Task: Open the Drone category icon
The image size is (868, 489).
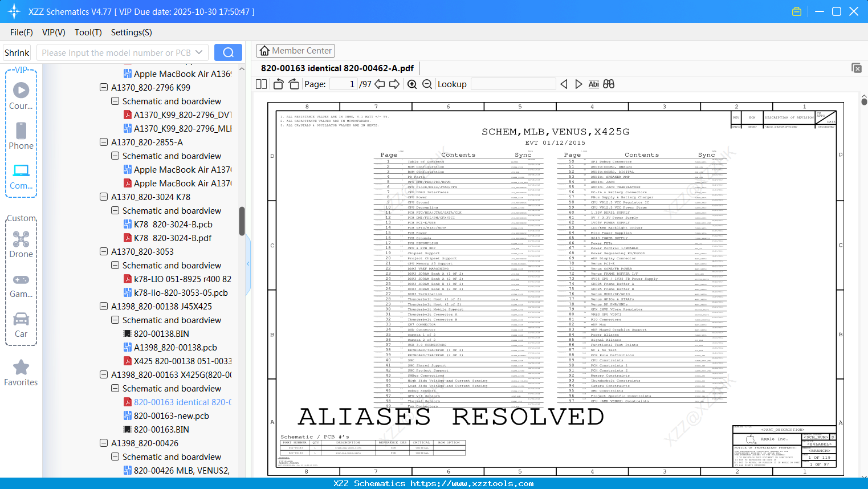Action: (x=21, y=244)
